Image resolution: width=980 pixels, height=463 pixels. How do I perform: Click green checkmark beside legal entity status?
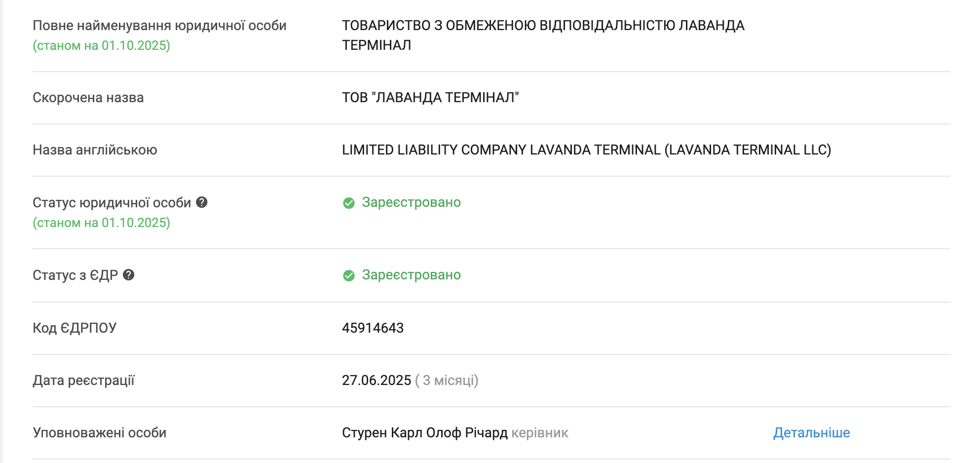(x=349, y=203)
